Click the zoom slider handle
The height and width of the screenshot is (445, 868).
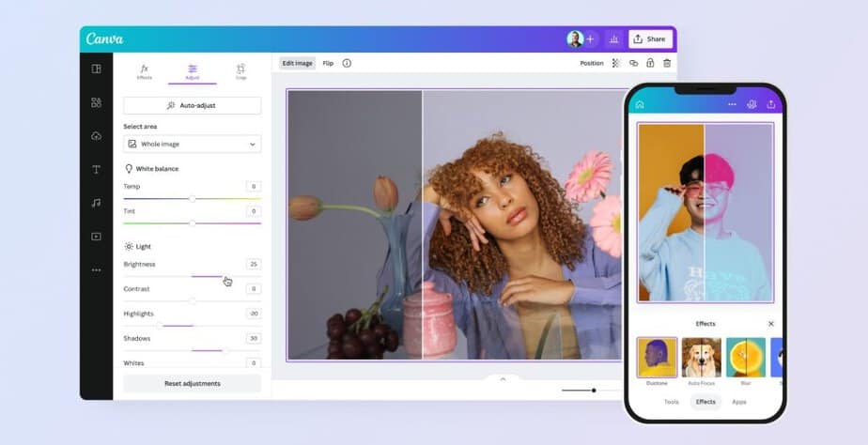pos(594,391)
